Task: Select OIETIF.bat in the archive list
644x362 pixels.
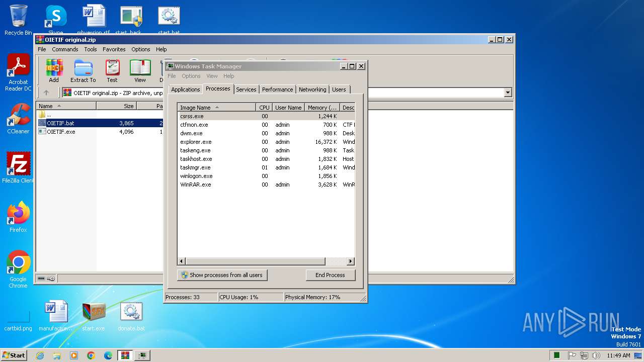Action: pyautogui.click(x=99, y=123)
